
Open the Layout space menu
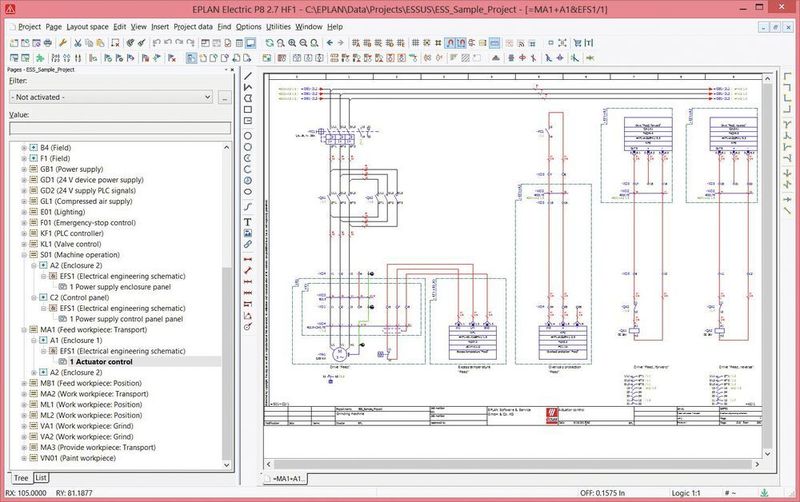point(87,27)
